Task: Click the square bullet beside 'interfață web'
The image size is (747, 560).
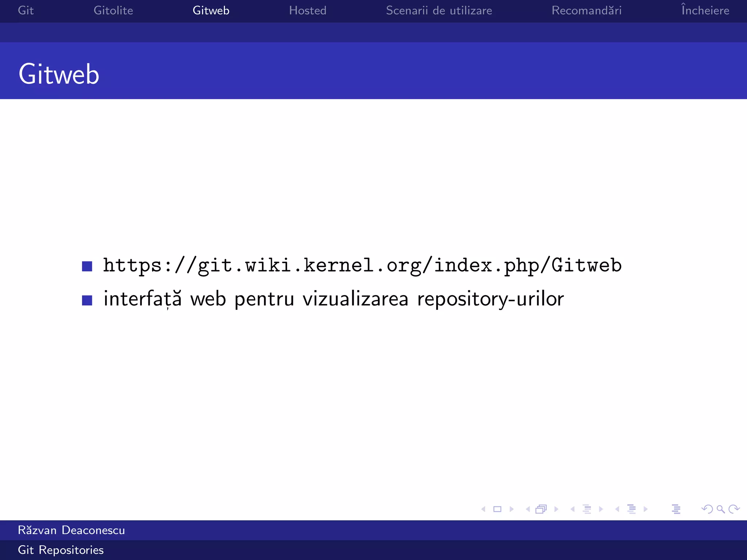Action: (87, 300)
